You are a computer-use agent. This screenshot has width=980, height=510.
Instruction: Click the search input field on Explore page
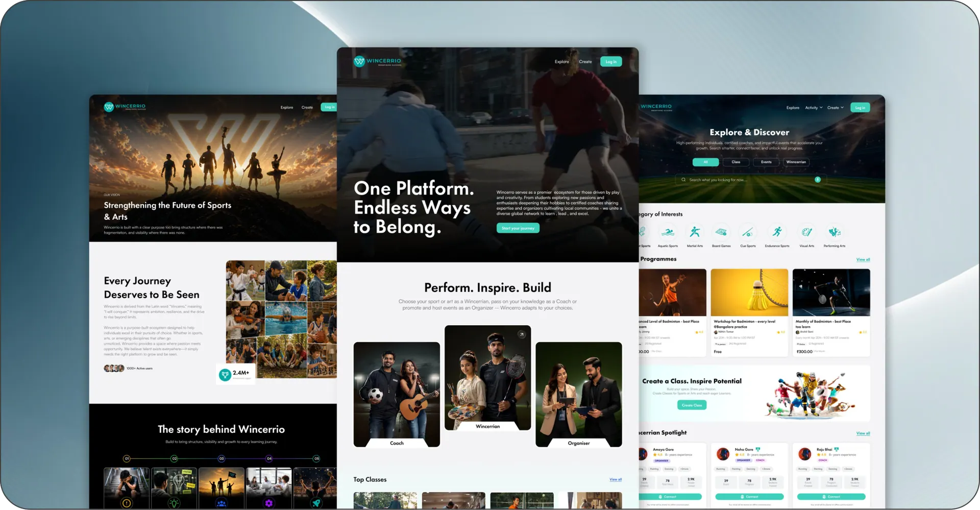click(x=751, y=180)
